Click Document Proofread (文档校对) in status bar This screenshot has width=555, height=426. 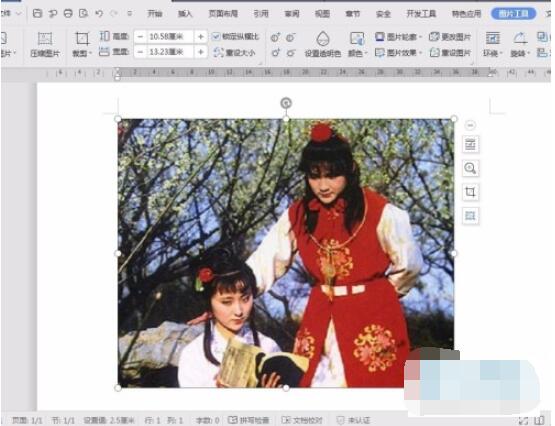point(302,420)
